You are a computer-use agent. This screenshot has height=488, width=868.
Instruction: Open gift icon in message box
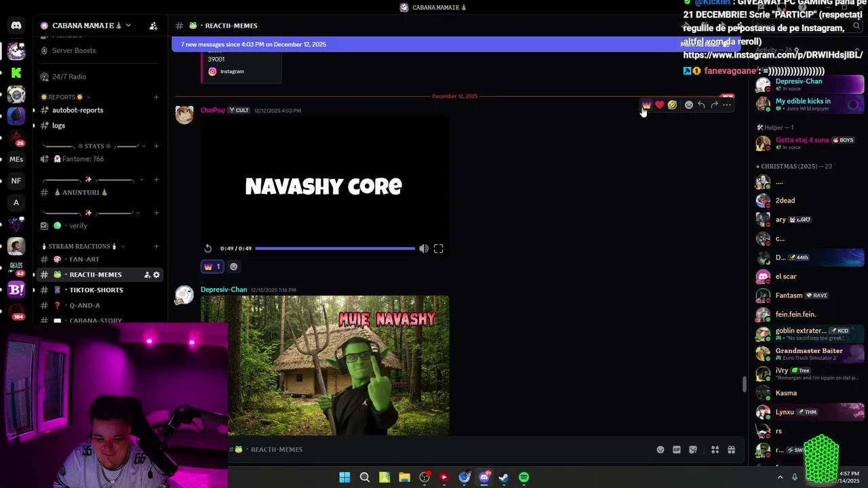click(731, 449)
